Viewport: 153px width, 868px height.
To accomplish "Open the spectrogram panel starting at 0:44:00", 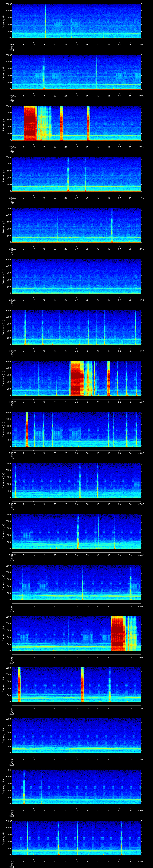I will click(77, 378).
